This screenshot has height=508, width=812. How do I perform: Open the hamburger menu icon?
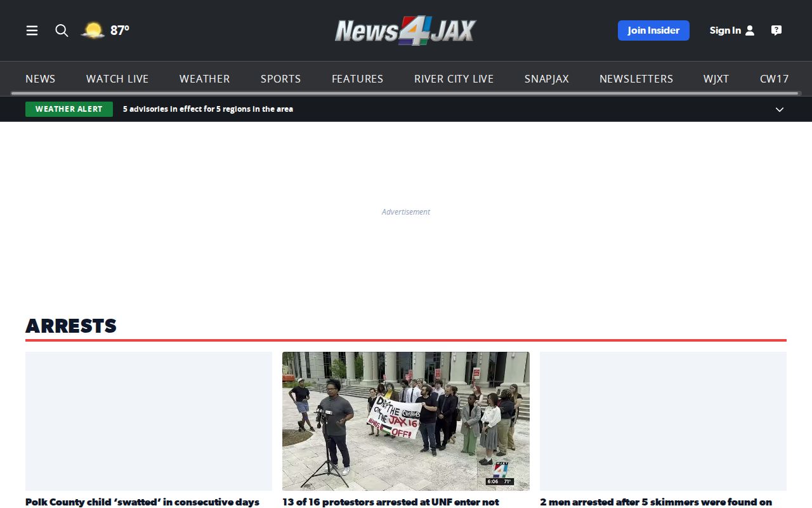(x=32, y=30)
